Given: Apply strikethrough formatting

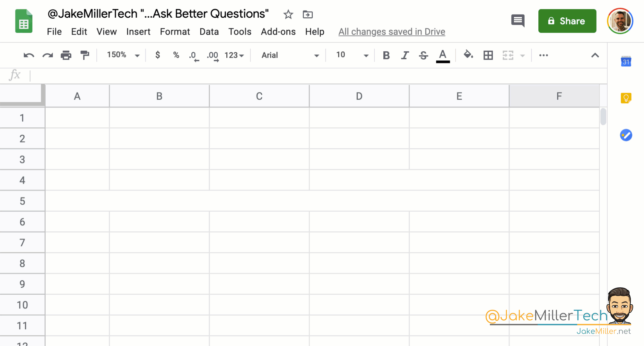Looking at the screenshot, I should point(423,55).
